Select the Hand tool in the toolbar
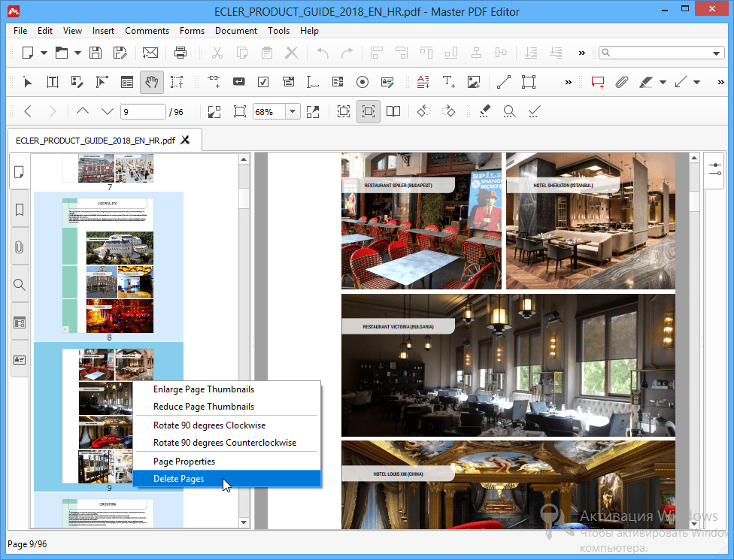734x560 pixels. tap(152, 82)
